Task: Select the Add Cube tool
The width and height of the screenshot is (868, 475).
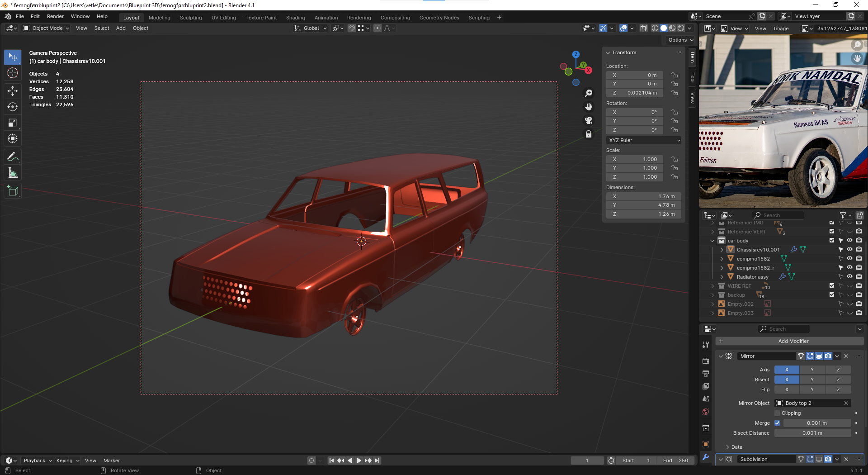Action: 13,191
